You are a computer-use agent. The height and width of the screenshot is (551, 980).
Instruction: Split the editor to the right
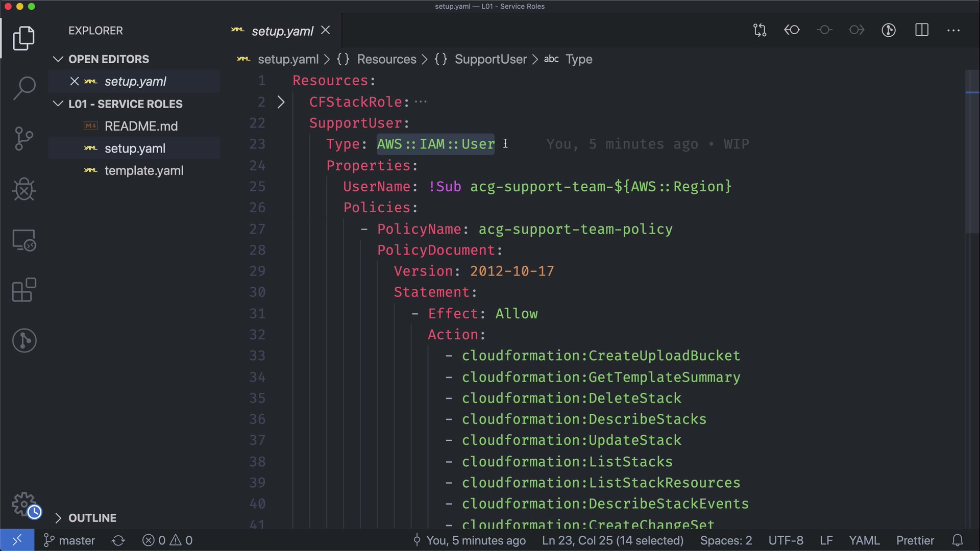click(922, 30)
